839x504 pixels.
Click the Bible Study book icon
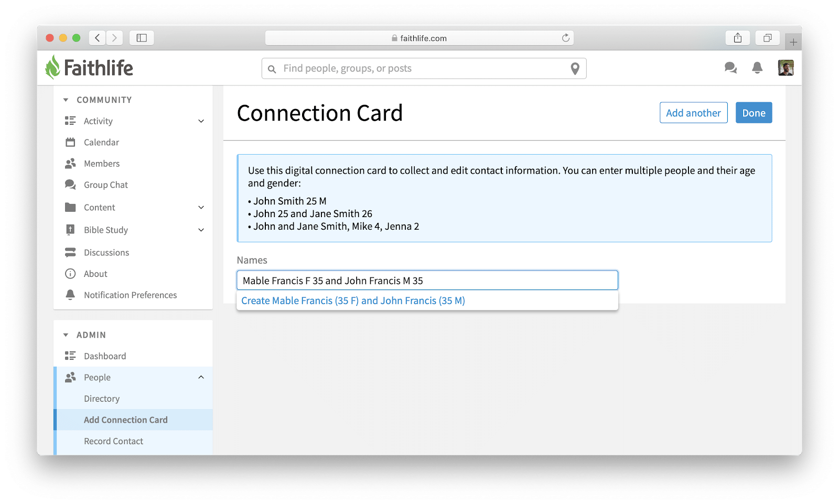(70, 230)
